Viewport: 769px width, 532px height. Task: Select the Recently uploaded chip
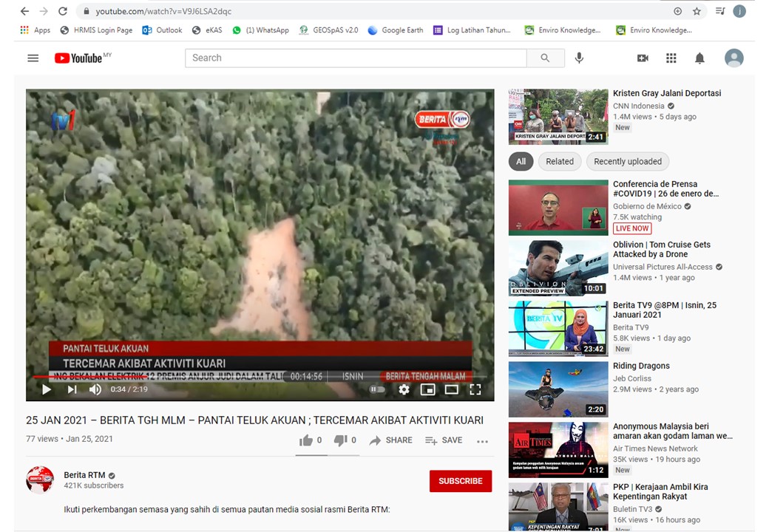[627, 162]
